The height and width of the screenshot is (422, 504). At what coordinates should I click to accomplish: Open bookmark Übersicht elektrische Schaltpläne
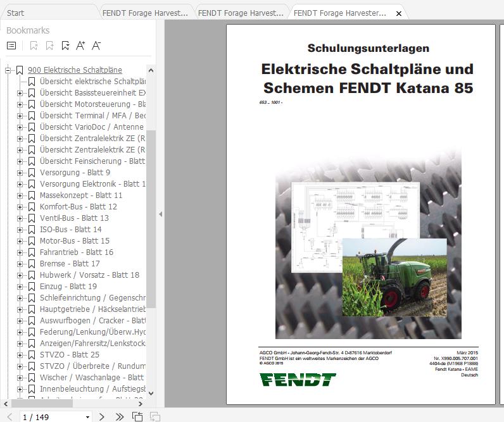[x=92, y=82]
